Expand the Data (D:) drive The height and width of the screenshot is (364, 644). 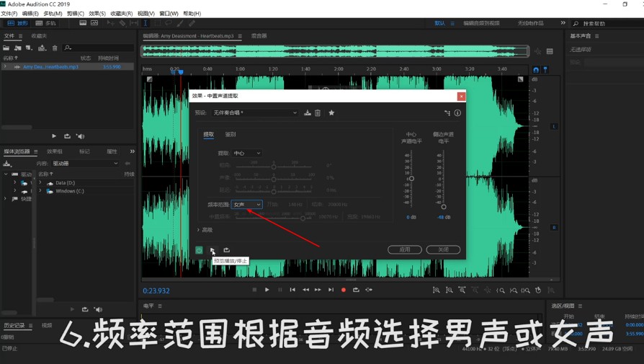click(x=40, y=182)
